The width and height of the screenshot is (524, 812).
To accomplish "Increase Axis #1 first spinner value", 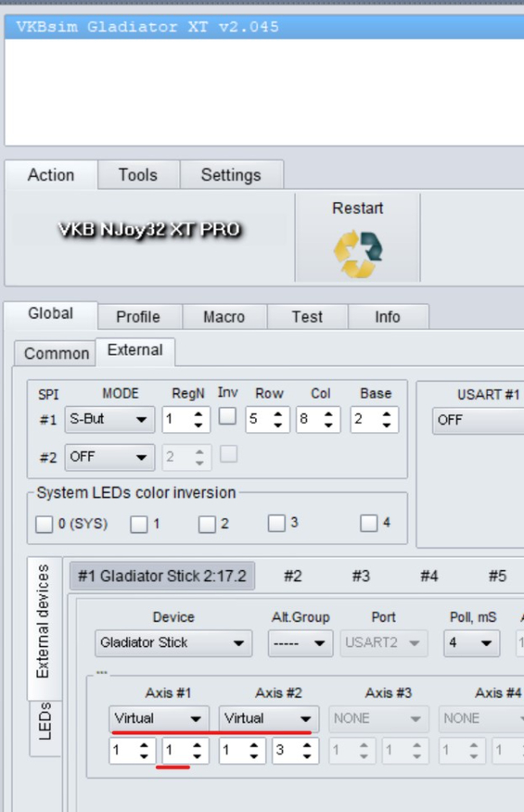I will pyautogui.click(x=144, y=746).
